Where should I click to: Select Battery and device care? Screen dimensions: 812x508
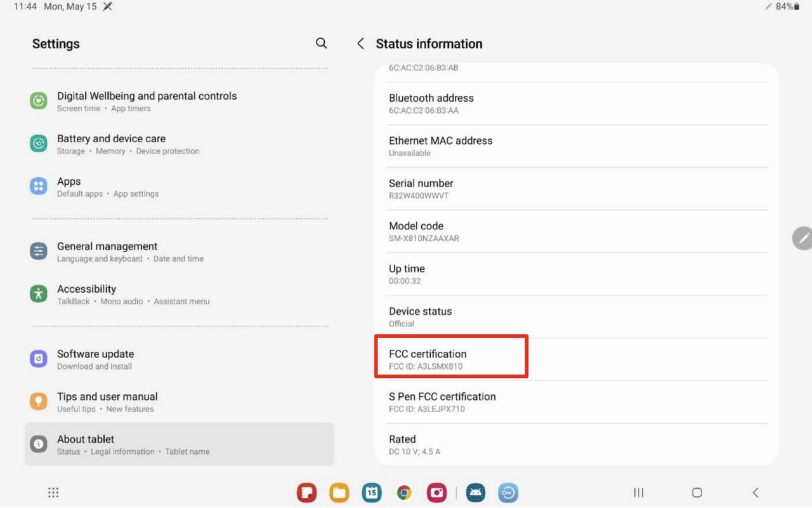pos(111,144)
